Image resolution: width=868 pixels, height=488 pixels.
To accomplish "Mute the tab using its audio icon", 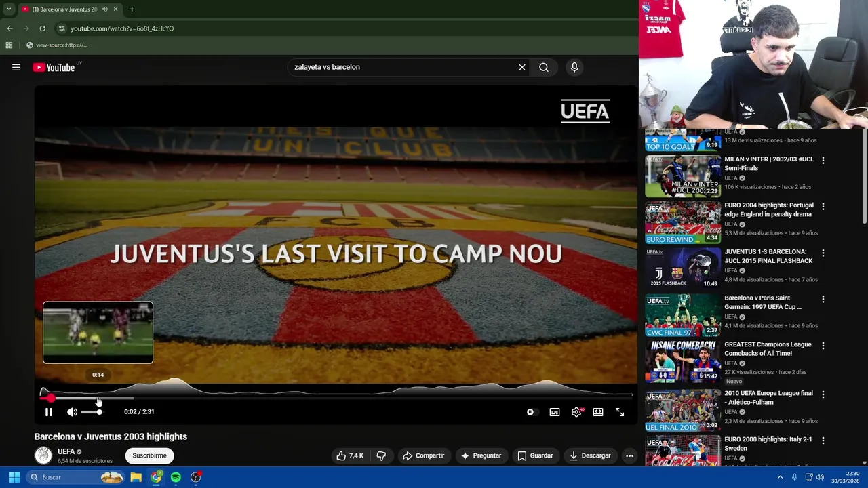I will pyautogui.click(x=104, y=9).
